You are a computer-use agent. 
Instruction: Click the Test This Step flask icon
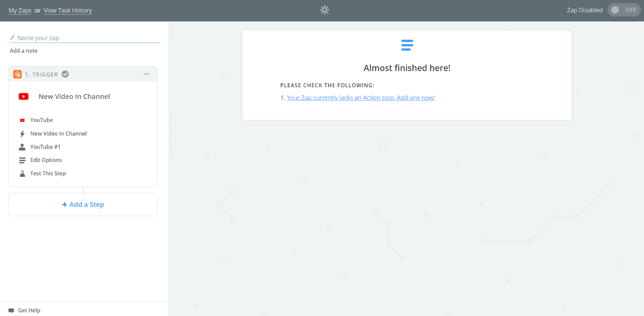(22, 173)
